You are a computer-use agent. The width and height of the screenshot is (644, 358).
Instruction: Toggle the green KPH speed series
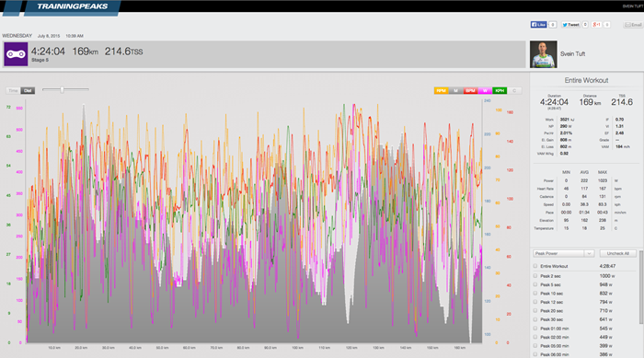coord(500,90)
